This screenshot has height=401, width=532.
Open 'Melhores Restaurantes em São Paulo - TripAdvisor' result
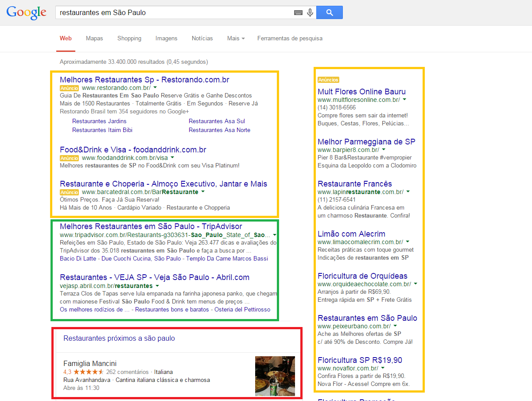151,226
